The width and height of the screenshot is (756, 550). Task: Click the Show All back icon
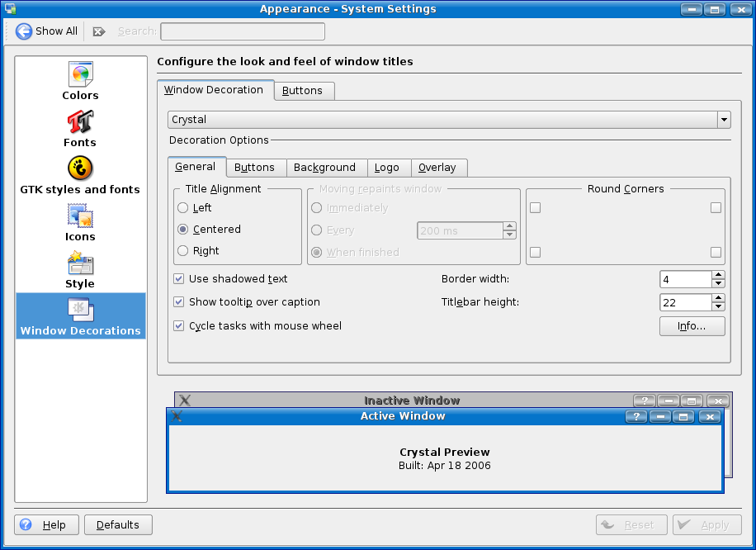24,31
